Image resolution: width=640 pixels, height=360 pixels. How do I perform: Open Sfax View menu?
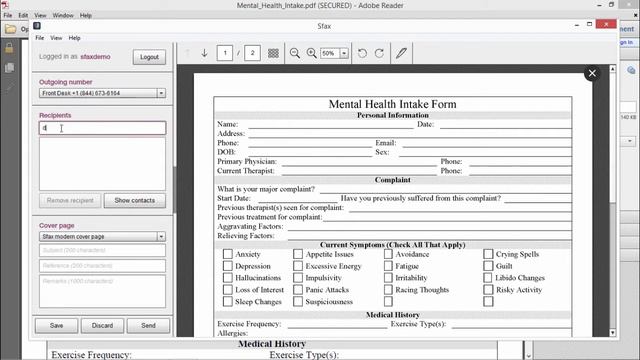(56, 38)
